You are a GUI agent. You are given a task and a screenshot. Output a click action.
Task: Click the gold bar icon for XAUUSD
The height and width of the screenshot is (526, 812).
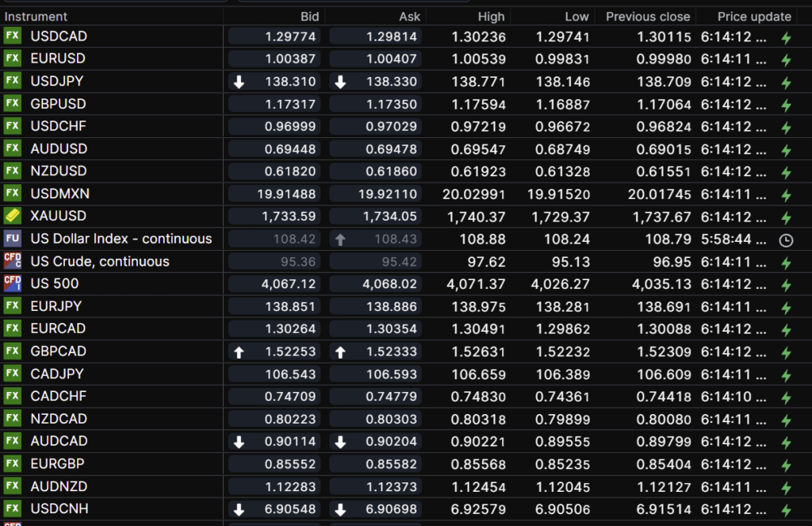tap(12, 216)
